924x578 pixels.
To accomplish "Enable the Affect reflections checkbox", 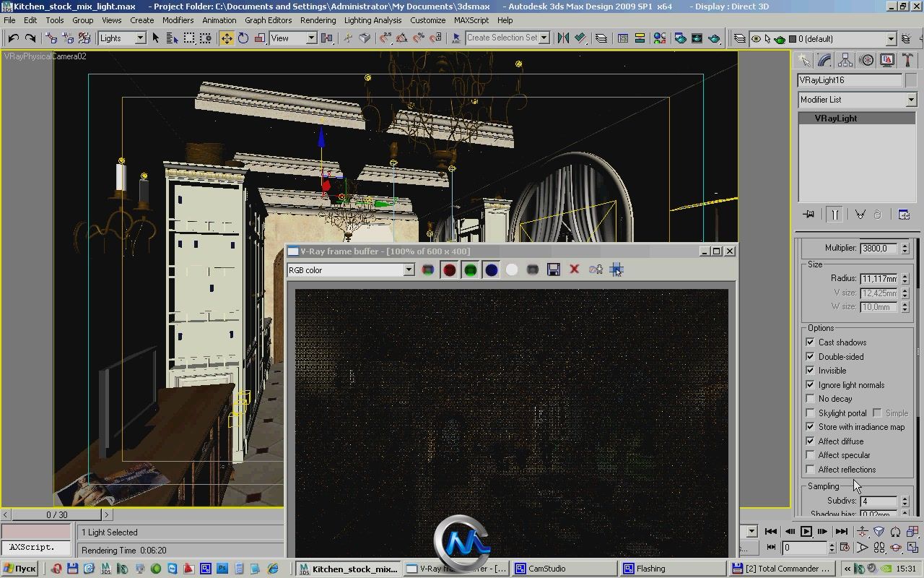I will click(810, 470).
